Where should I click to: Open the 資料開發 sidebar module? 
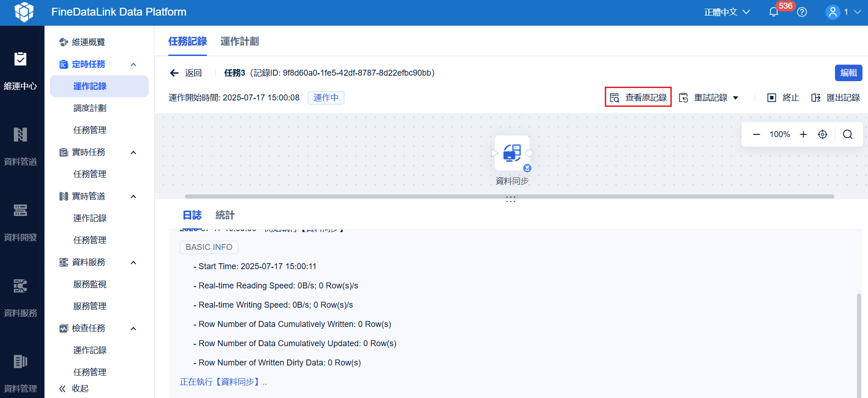tap(20, 222)
